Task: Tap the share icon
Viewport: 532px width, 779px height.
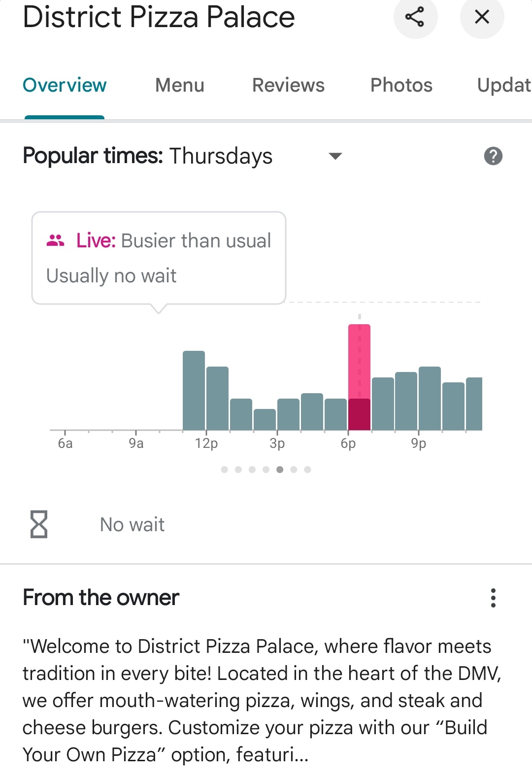Action: tap(415, 17)
